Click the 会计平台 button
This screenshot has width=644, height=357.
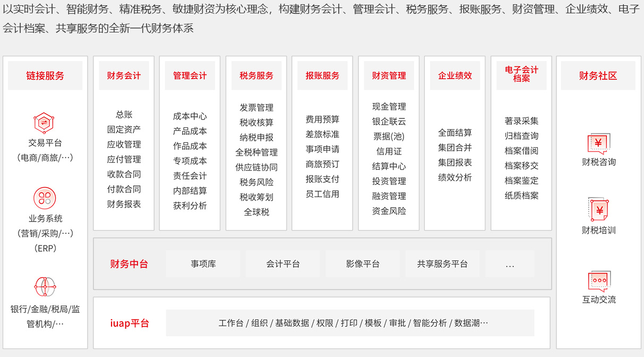point(283,264)
